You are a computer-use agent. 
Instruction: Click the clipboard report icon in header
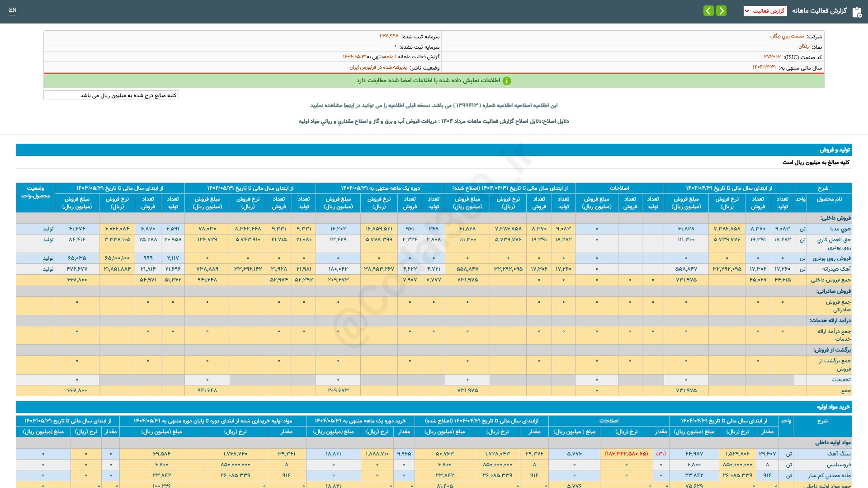click(x=857, y=12)
